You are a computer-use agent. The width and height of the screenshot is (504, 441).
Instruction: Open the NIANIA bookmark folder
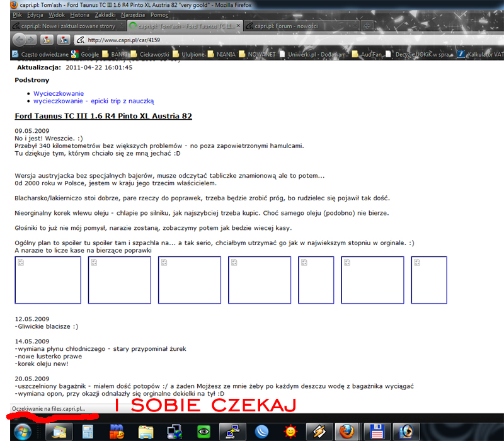click(x=222, y=54)
